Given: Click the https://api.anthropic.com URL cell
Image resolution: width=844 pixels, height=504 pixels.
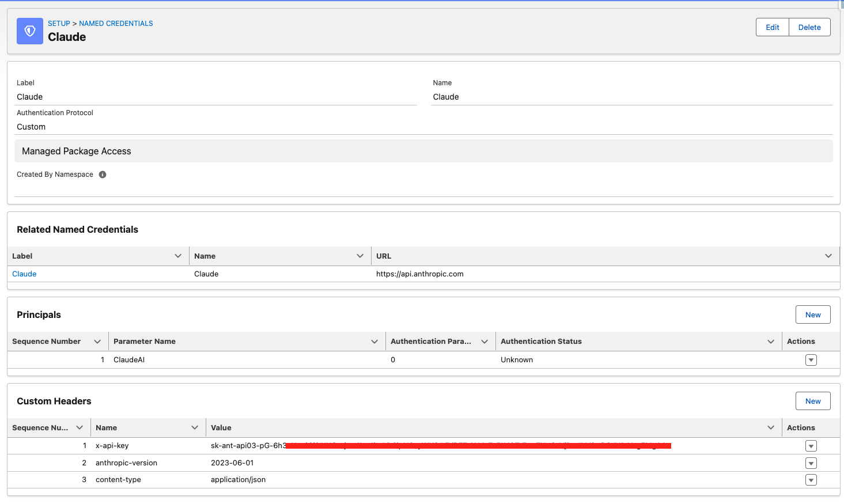Looking at the screenshot, I should (x=419, y=274).
